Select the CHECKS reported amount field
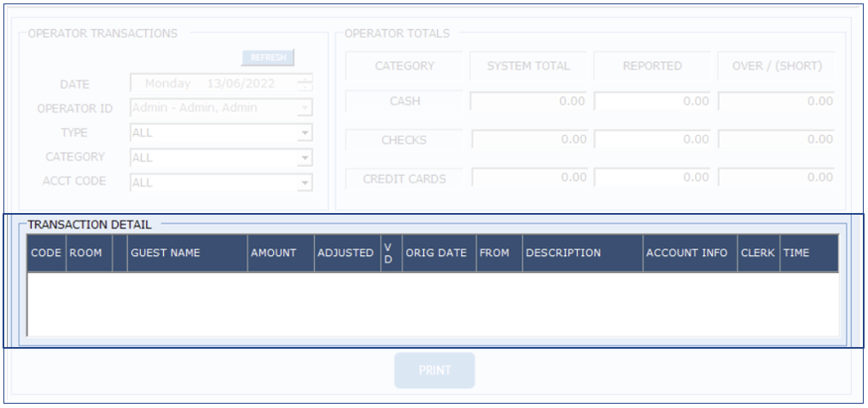The width and height of the screenshot is (868, 408). coord(653,139)
